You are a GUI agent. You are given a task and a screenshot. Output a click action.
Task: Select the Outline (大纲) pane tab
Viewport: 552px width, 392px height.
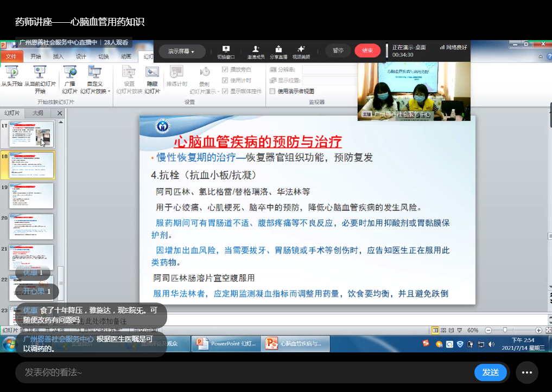(37, 113)
